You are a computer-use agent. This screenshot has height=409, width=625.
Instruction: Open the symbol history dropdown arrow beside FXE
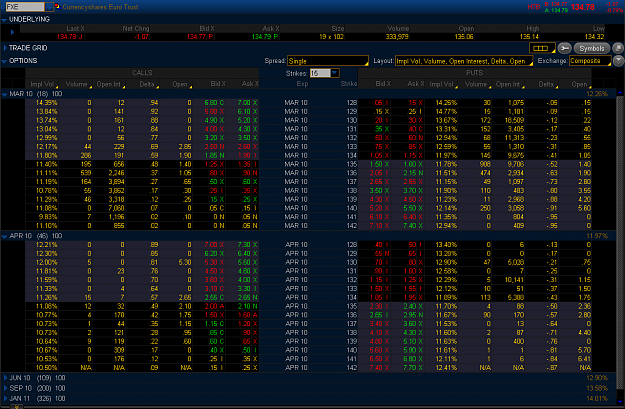pyautogui.click(x=49, y=7)
